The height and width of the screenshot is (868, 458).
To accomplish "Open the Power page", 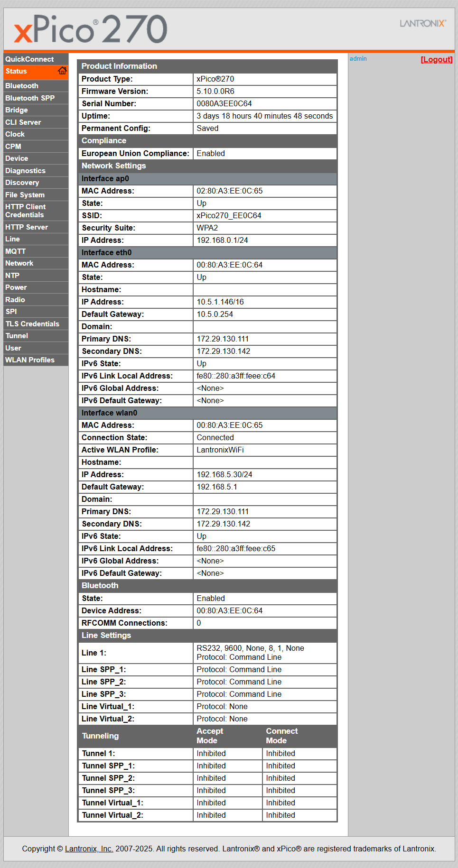I will click(x=36, y=287).
